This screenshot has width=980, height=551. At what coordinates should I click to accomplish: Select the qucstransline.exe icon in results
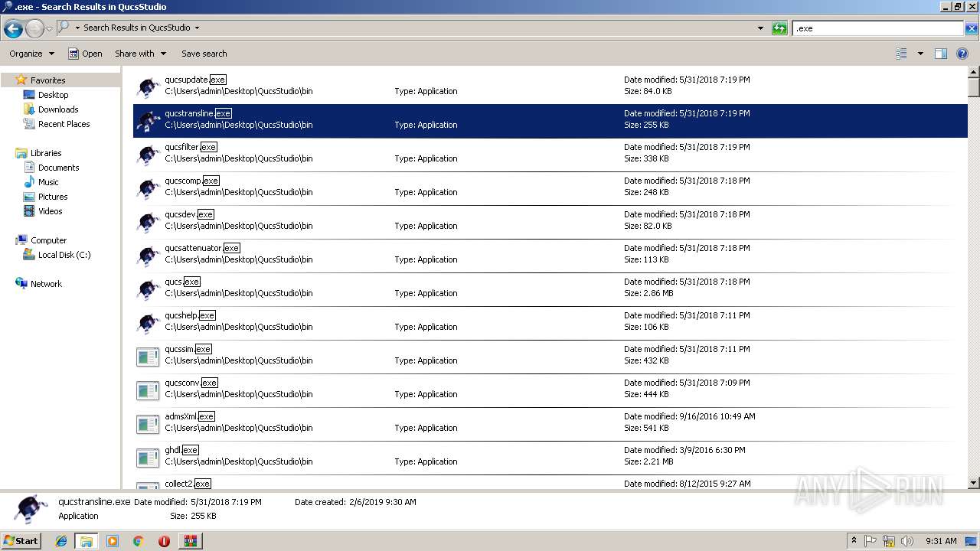click(x=148, y=121)
